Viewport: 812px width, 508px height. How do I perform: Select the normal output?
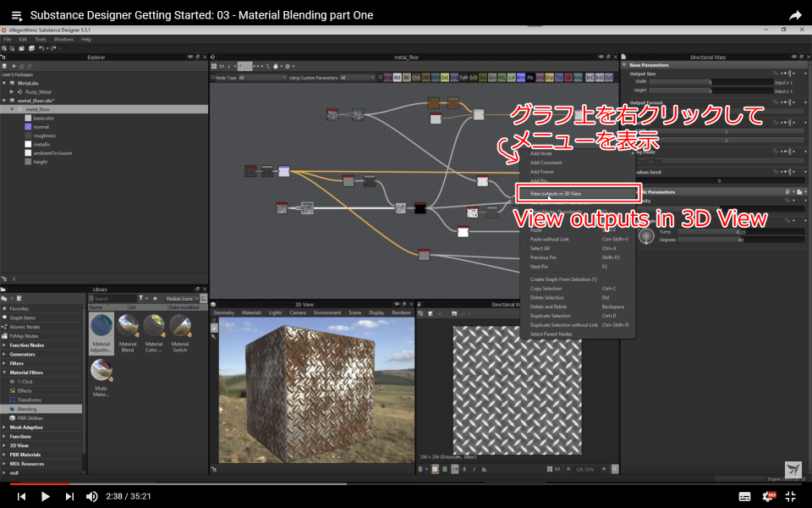[41, 127]
